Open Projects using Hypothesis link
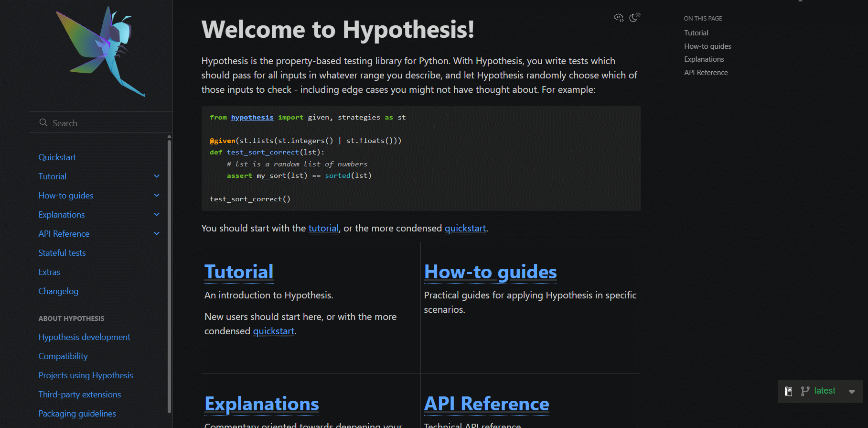 click(86, 375)
